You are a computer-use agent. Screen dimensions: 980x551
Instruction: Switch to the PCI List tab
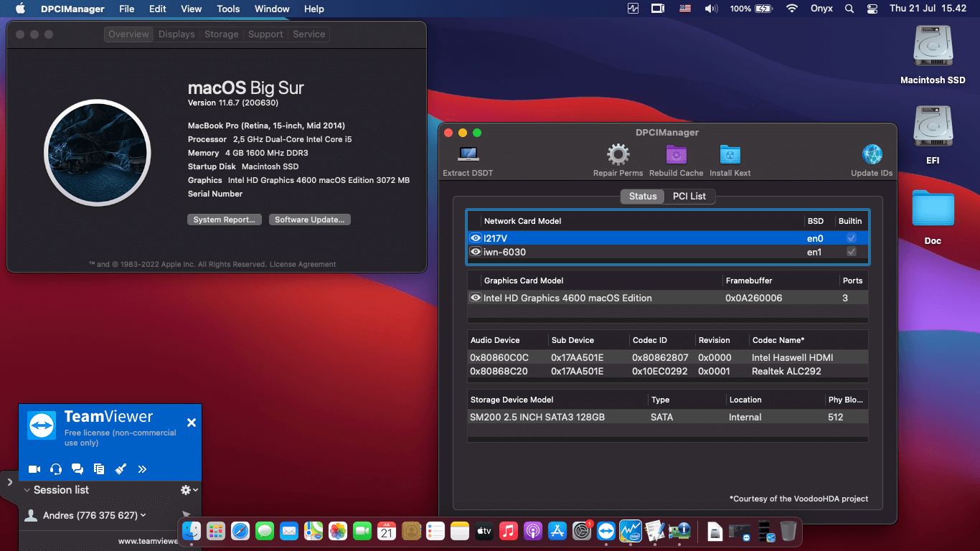tap(689, 196)
